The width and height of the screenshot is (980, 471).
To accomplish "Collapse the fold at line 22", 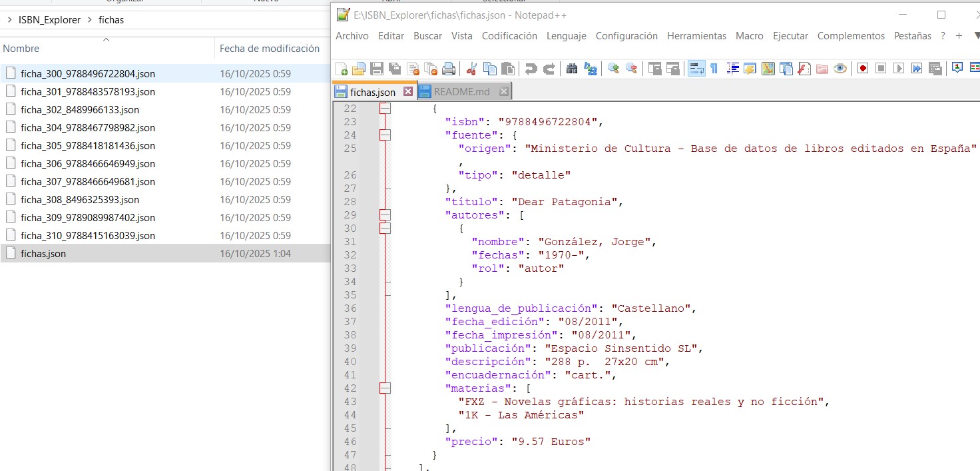I will tap(385, 109).
